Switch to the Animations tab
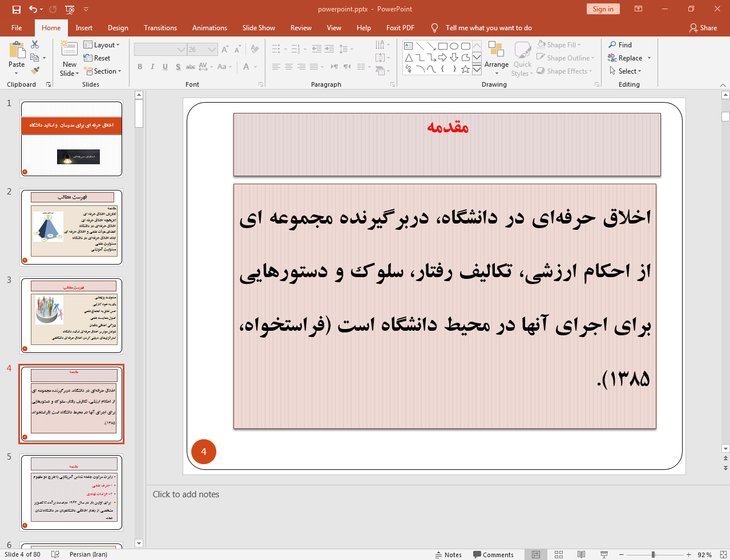This screenshot has width=730, height=560. point(209,28)
